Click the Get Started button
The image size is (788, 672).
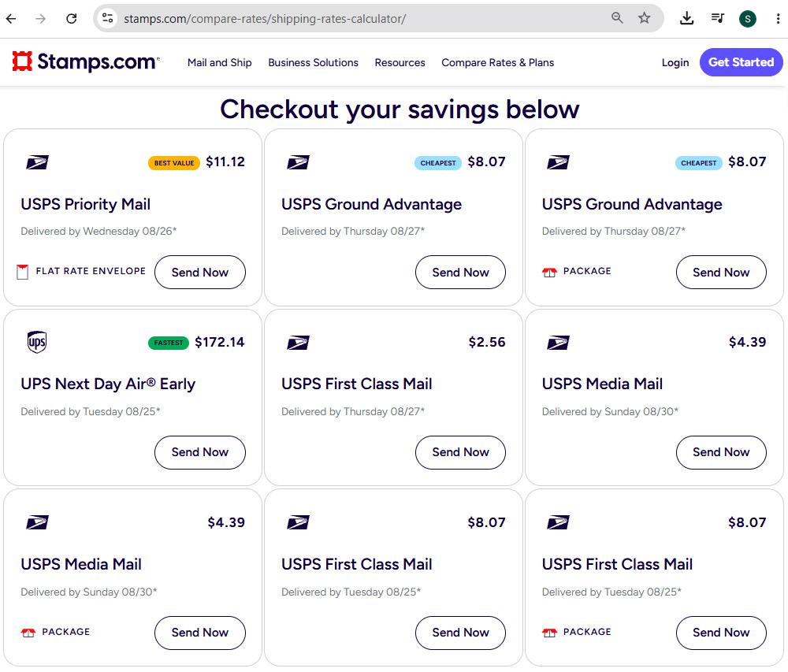741,62
